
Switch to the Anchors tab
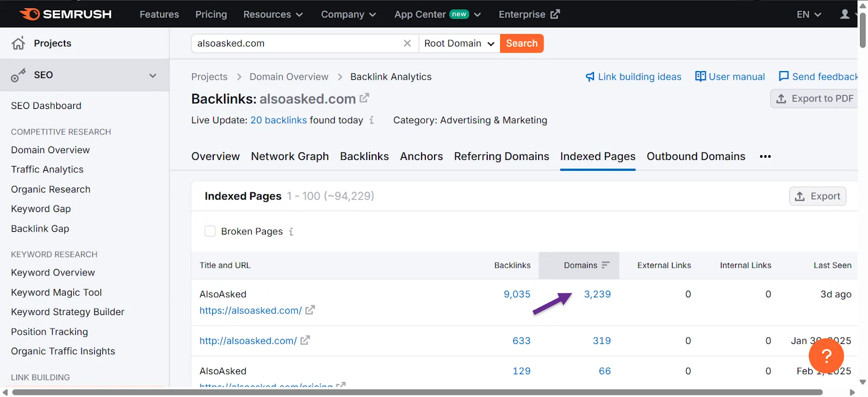pos(422,156)
